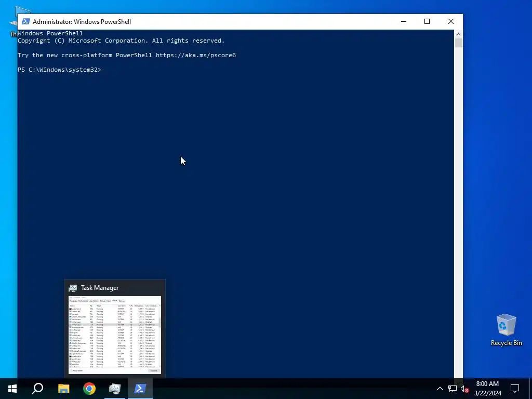Click the 'Administrator: Windows PowerShell' title text
The width and height of the screenshot is (532, 399).
tap(82, 21)
